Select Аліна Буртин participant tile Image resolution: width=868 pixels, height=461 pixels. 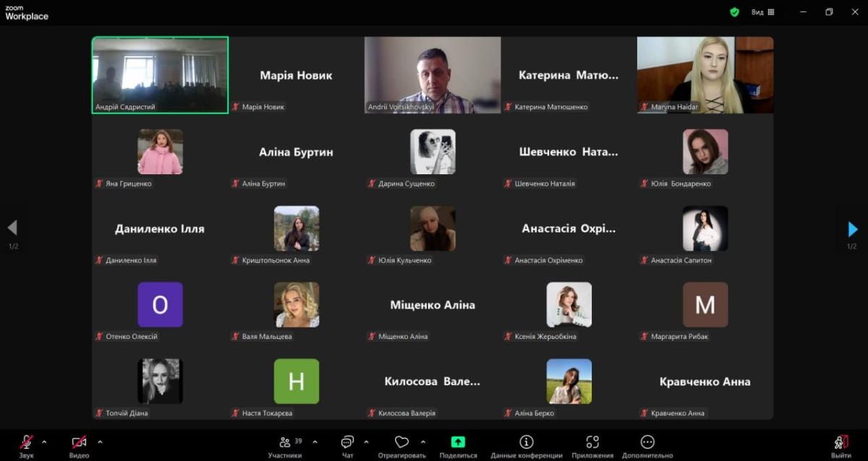[297, 152]
